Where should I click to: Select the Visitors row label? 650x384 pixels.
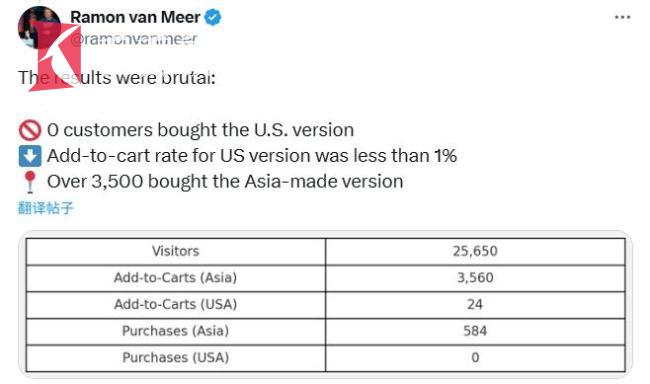[x=176, y=251]
